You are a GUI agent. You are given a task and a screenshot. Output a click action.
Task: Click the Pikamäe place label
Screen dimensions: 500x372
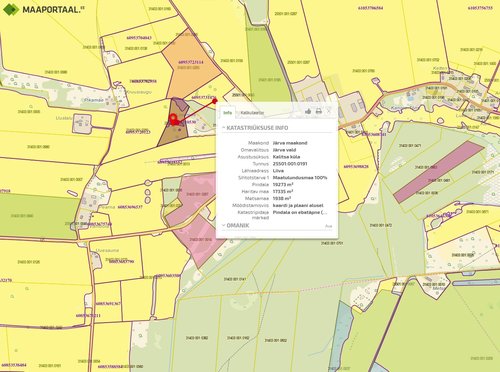tap(94, 99)
